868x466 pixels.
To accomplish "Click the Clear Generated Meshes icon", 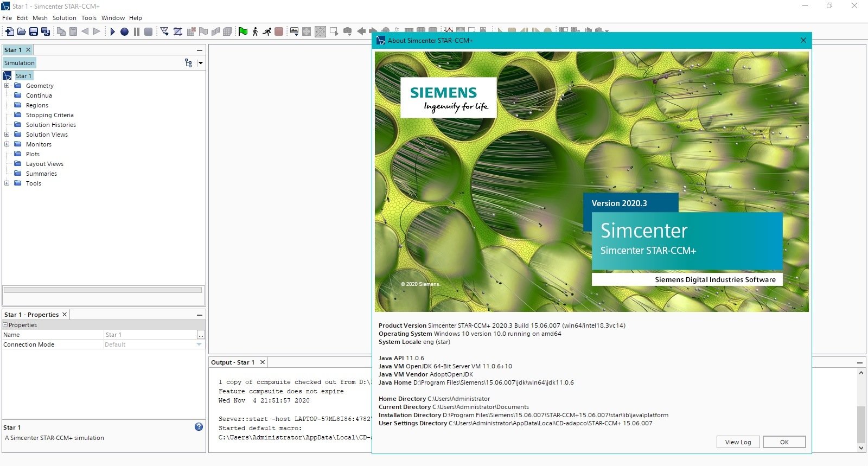I will point(191,31).
